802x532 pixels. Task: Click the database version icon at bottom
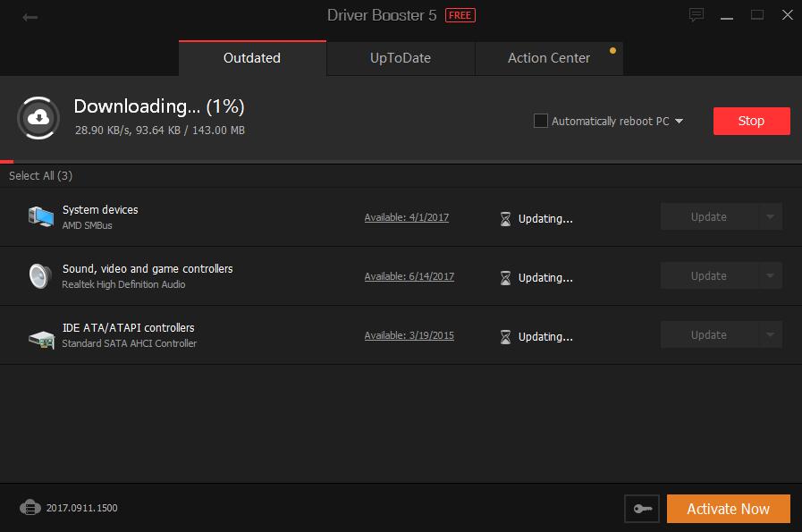tap(30, 508)
